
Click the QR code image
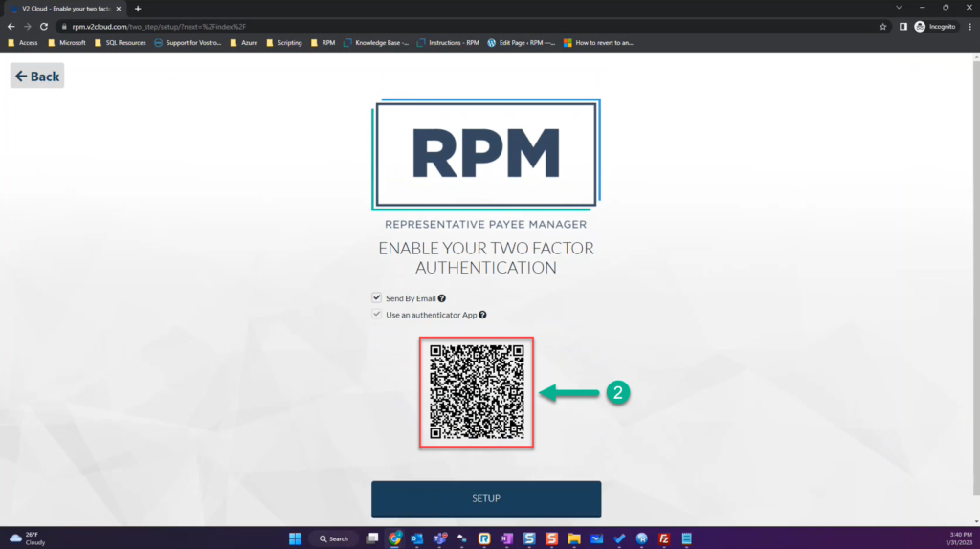click(x=477, y=392)
